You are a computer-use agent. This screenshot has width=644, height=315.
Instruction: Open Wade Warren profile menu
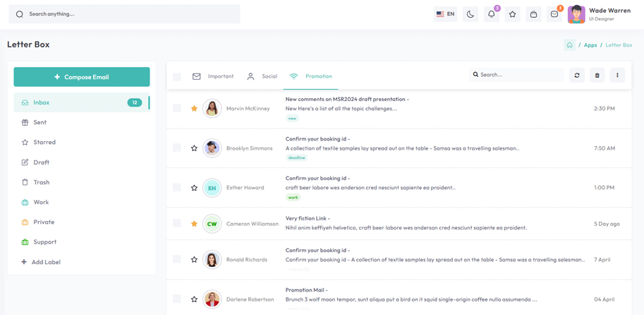click(x=600, y=14)
